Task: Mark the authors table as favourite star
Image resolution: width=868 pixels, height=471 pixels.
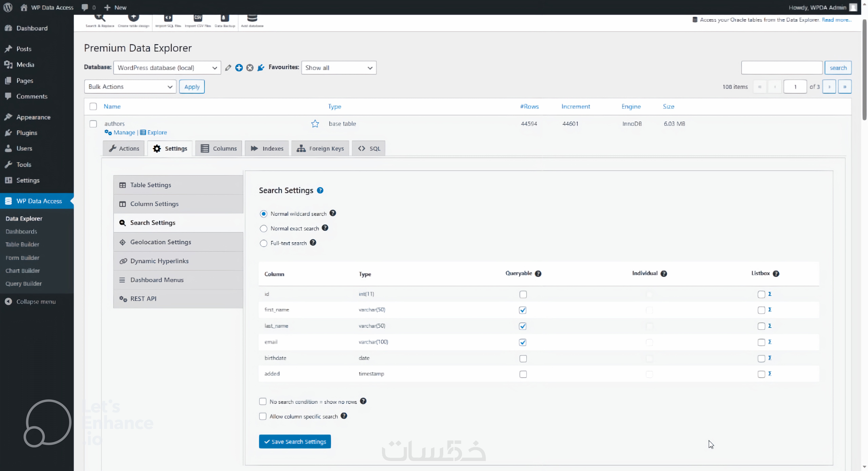Action: click(315, 124)
